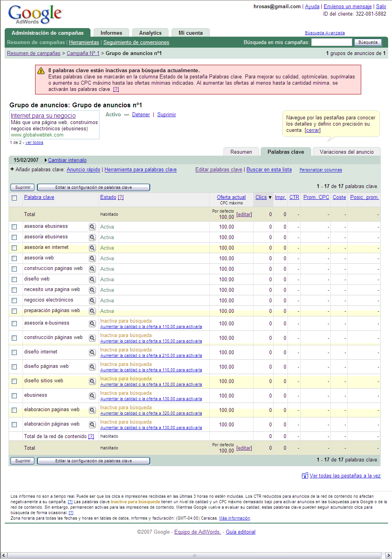Open "Personalizar columnas" options
Screen dimensions: 392x559
(321, 170)
